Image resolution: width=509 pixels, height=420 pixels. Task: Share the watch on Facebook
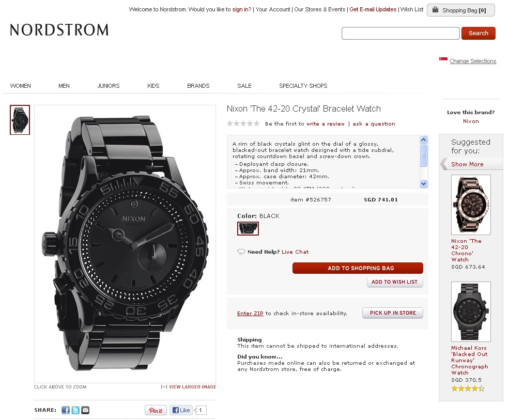[x=66, y=410]
